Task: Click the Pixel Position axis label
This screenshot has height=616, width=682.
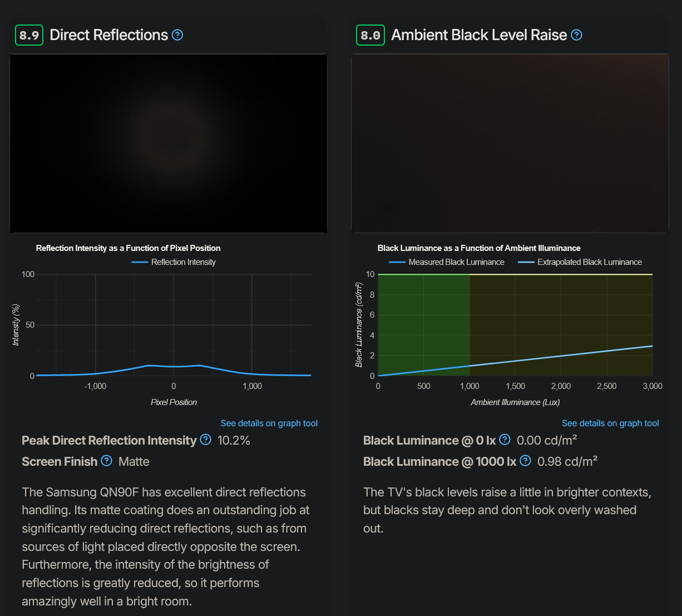Action: coord(174,402)
